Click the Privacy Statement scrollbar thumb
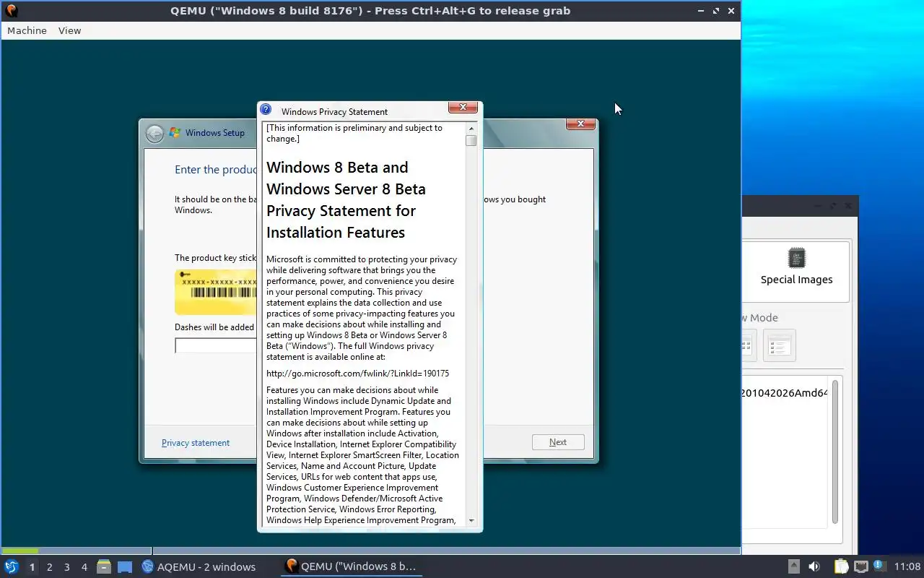The height and width of the screenshot is (578, 924). point(471,140)
